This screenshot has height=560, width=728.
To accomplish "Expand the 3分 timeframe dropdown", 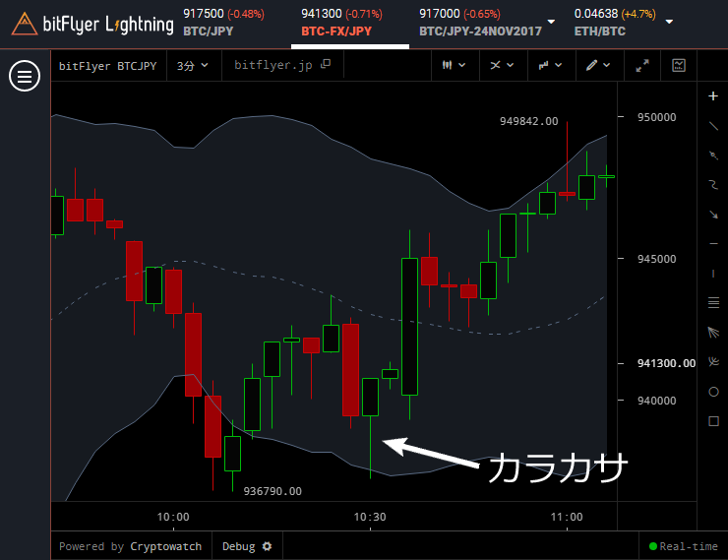I will pos(192,66).
